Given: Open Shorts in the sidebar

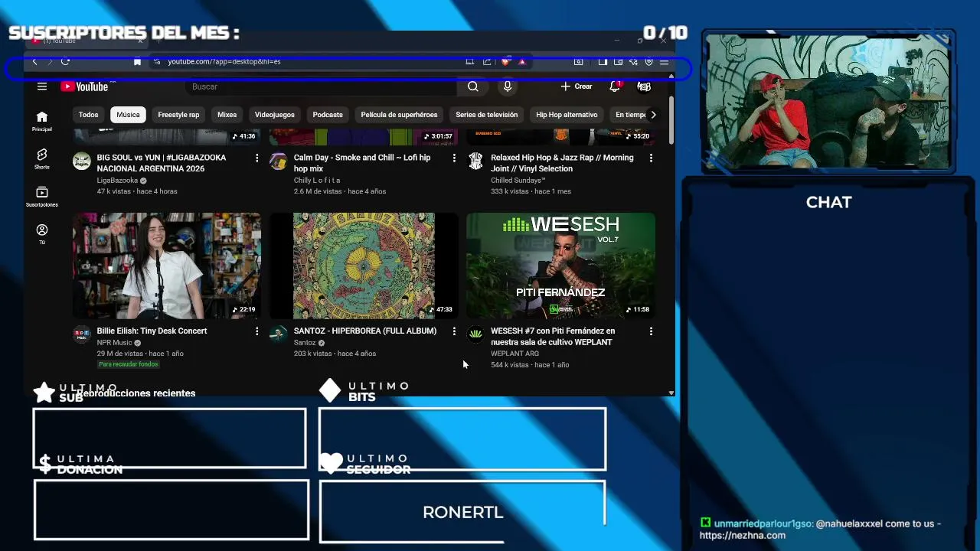Looking at the screenshot, I should (42, 159).
